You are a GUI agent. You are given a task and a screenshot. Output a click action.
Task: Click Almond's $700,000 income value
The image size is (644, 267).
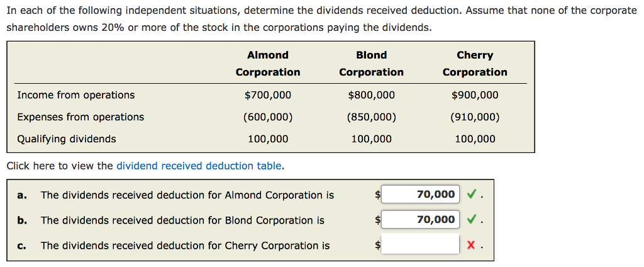tap(268, 95)
